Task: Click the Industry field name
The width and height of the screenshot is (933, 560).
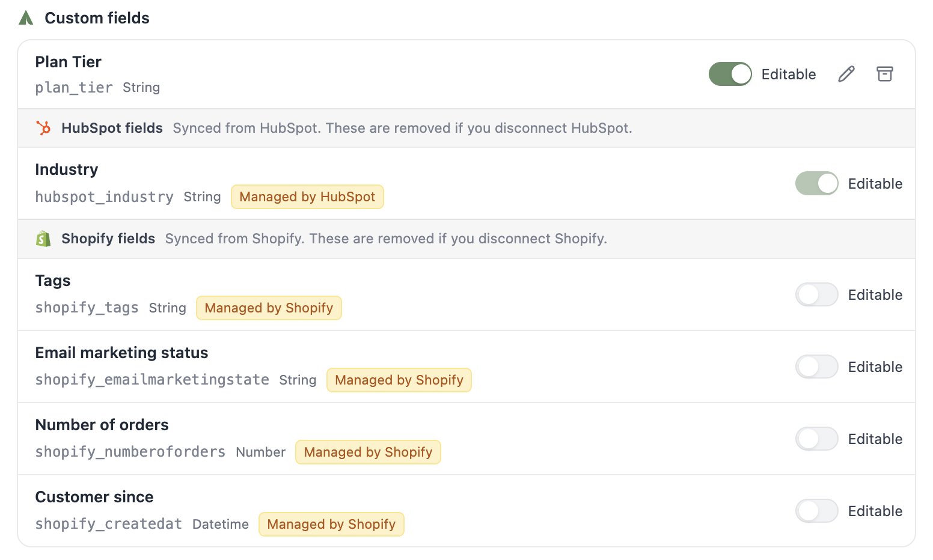Action: tap(66, 169)
